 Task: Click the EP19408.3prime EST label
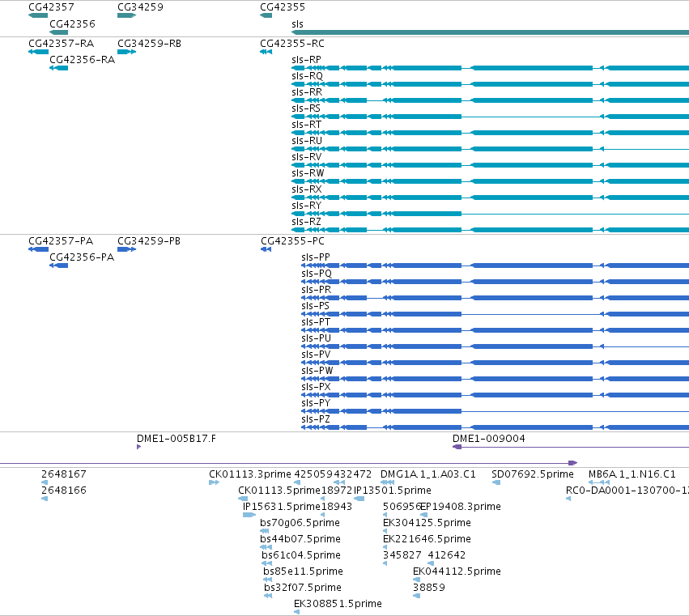click(x=461, y=507)
